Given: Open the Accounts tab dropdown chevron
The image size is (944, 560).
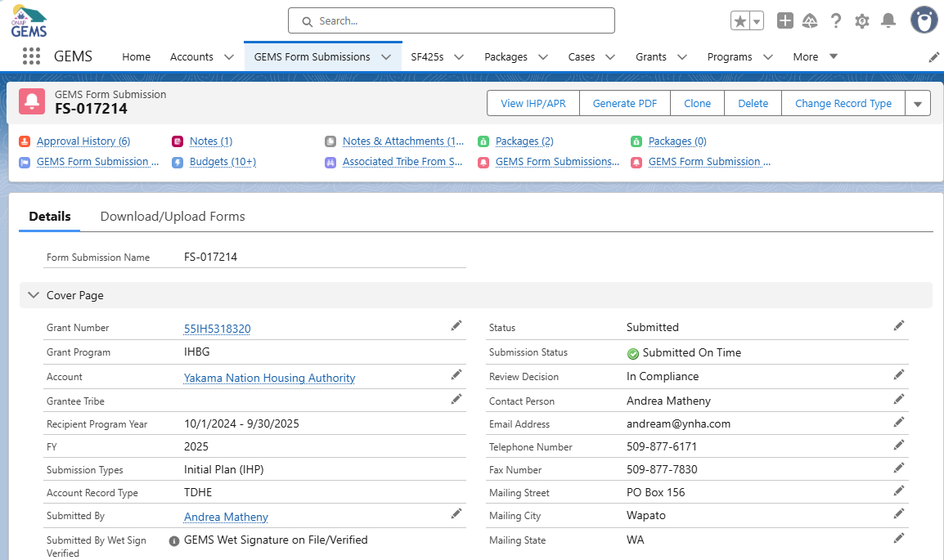Looking at the screenshot, I should point(228,57).
